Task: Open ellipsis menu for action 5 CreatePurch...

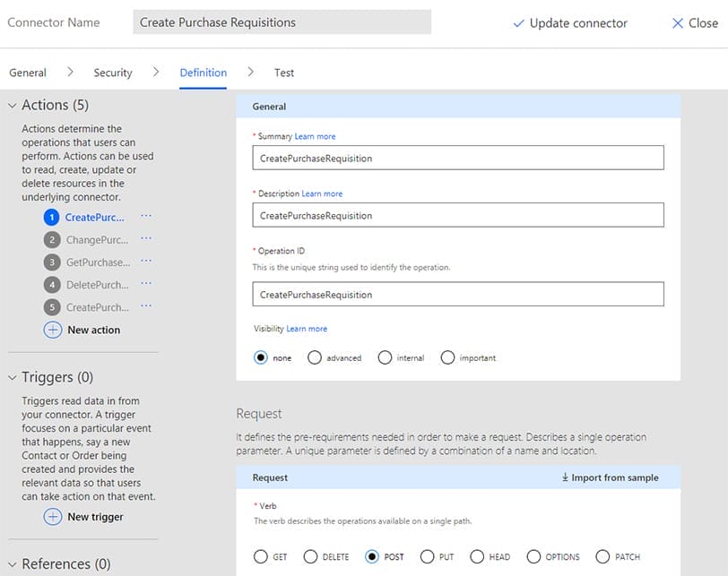Action: click(x=146, y=305)
